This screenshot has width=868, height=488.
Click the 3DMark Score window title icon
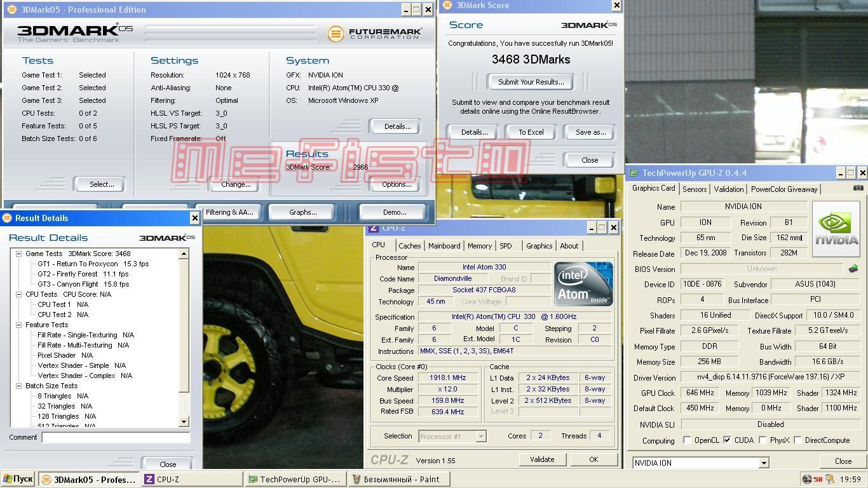click(447, 5)
